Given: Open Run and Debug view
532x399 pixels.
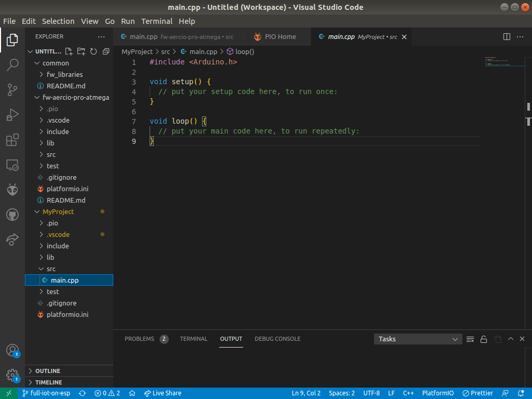Looking at the screenshot, I should (x=12, y=115).
